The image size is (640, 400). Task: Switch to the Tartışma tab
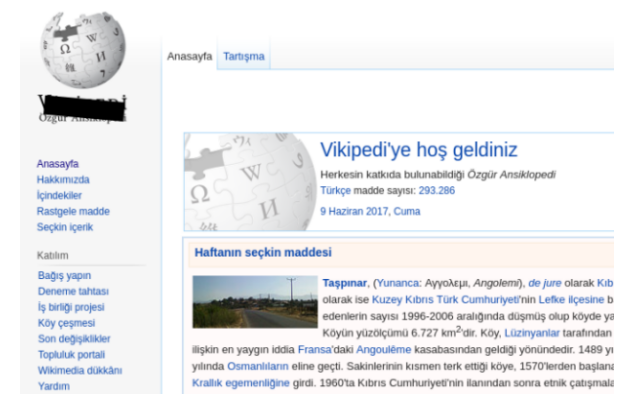(x=244, y=56)
